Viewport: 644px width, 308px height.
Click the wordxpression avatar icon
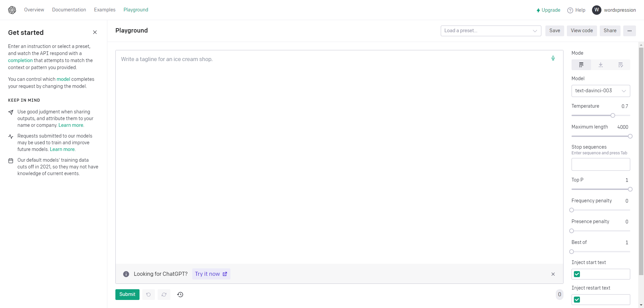[x=597, y=10]
